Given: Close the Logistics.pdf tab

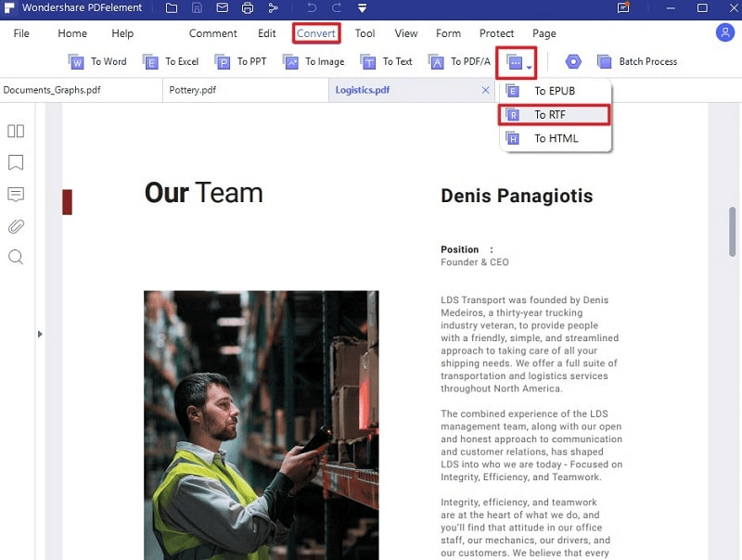Looking at the screenshot, I should tap(486, 90).
